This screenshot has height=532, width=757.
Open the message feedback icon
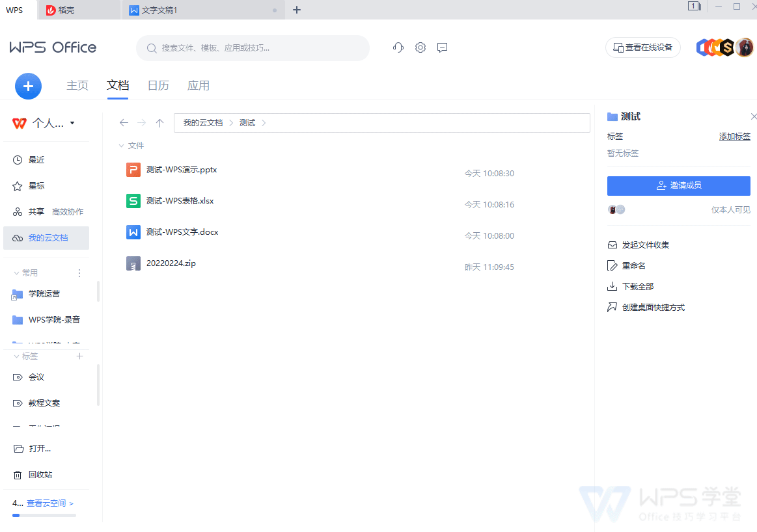tap(442, 47)
